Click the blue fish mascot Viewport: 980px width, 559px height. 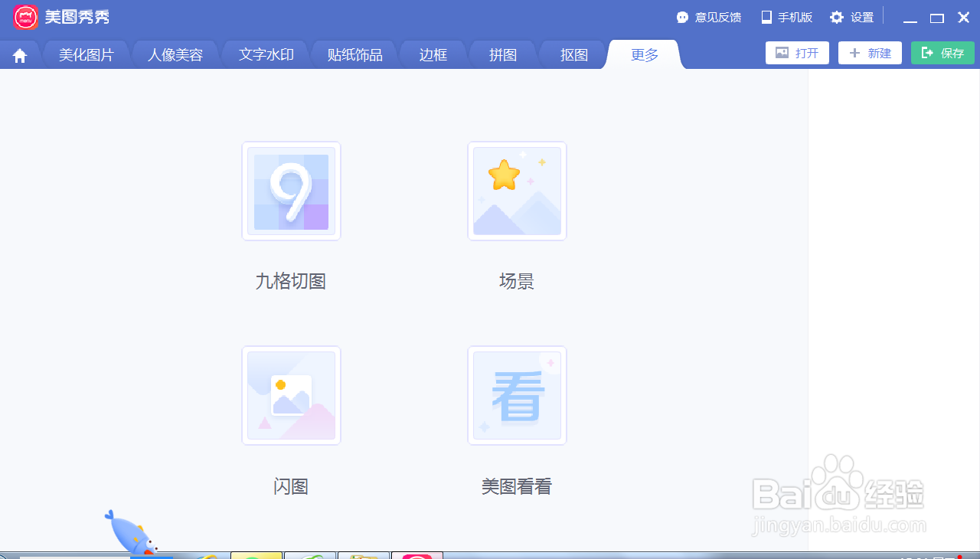pos(132,533)
